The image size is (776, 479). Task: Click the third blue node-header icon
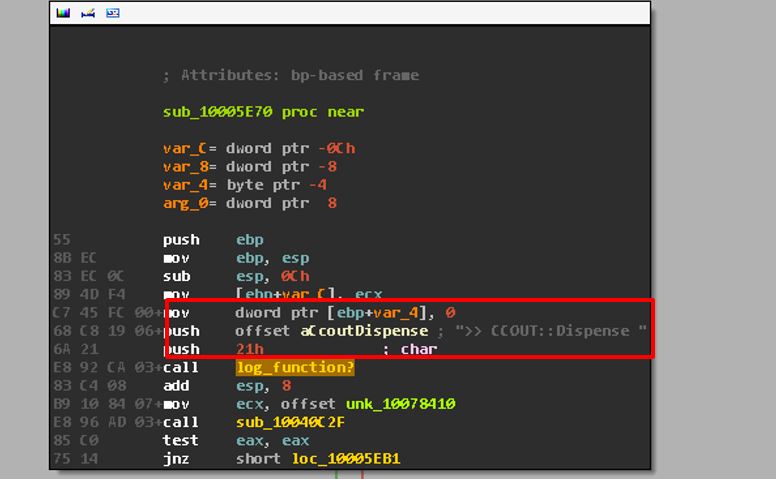click(113, 13)
